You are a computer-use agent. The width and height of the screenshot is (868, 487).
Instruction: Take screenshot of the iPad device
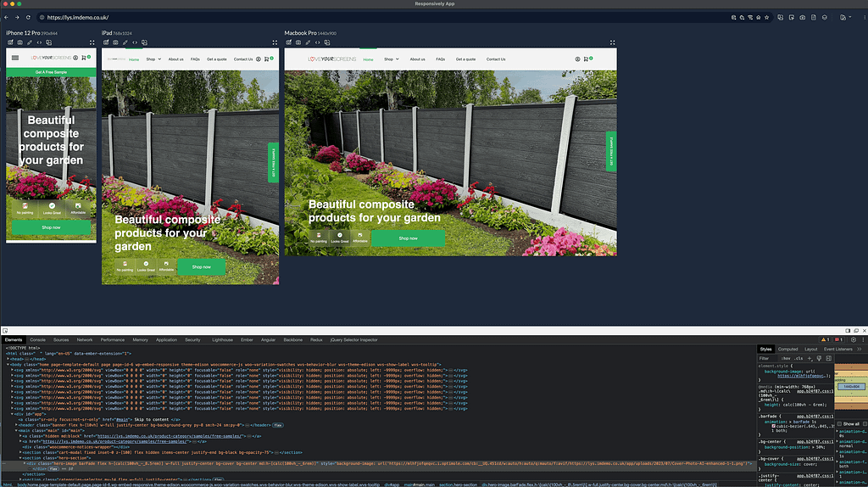click(115, 42)
